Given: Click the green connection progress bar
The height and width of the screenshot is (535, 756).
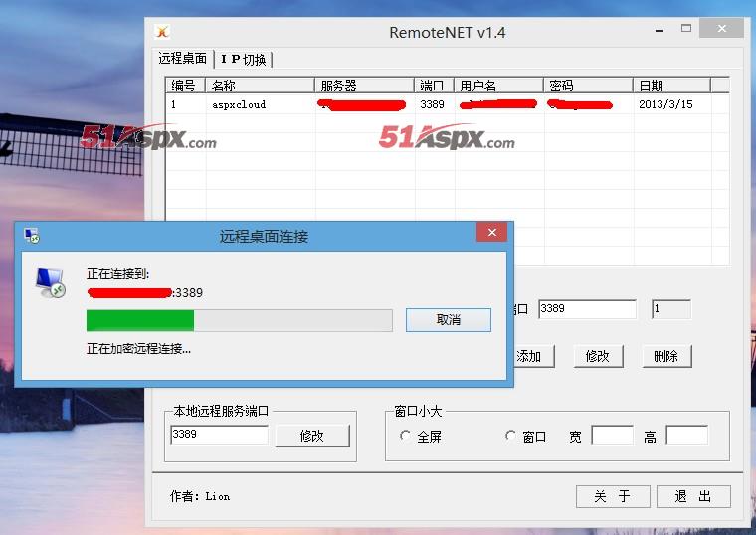Looking at the screenshot, I should (x=239, y=320).
